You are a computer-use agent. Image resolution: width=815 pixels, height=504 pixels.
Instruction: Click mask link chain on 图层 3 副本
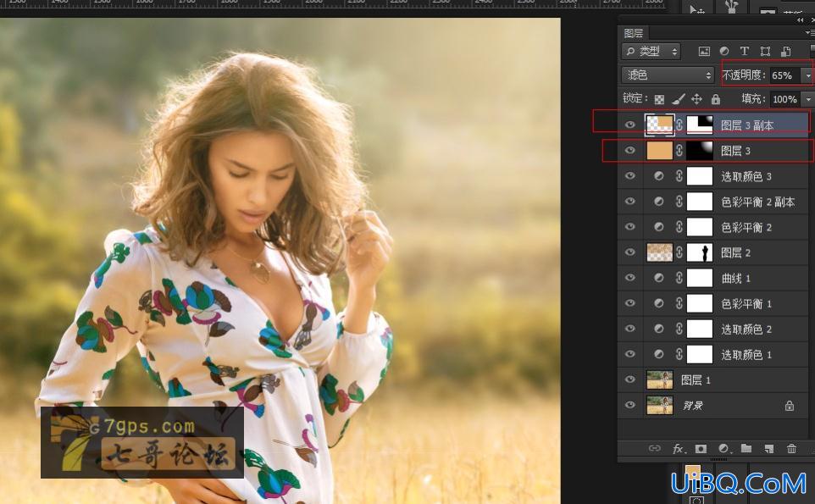coord(679,125)
